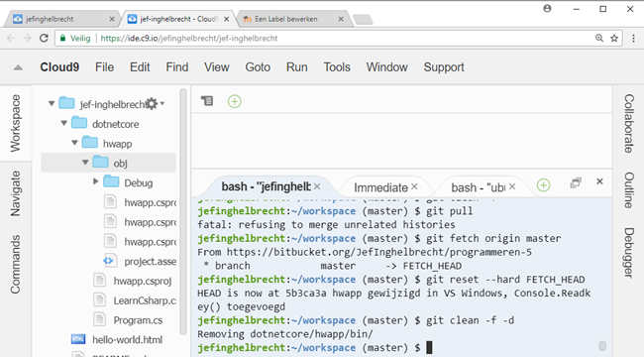Go forward in browser history
Viewport: 644px width, 357px height.
click(x=27, y=39)
